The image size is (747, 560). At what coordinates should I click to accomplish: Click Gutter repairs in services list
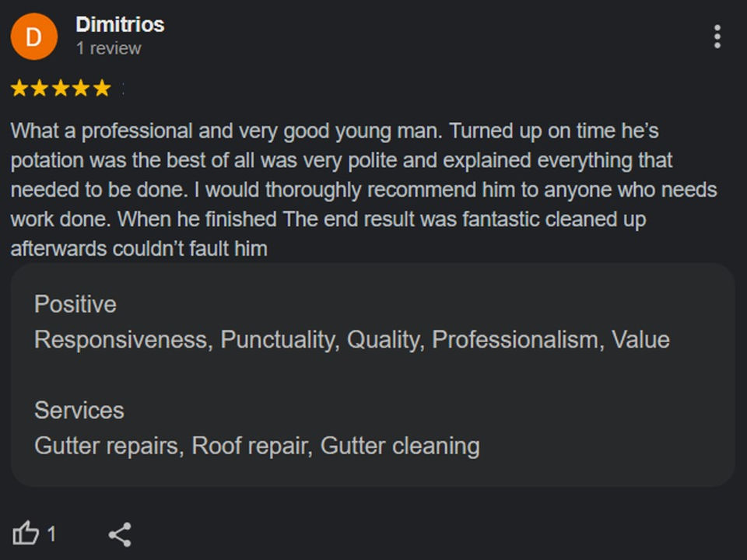point(106,446)
